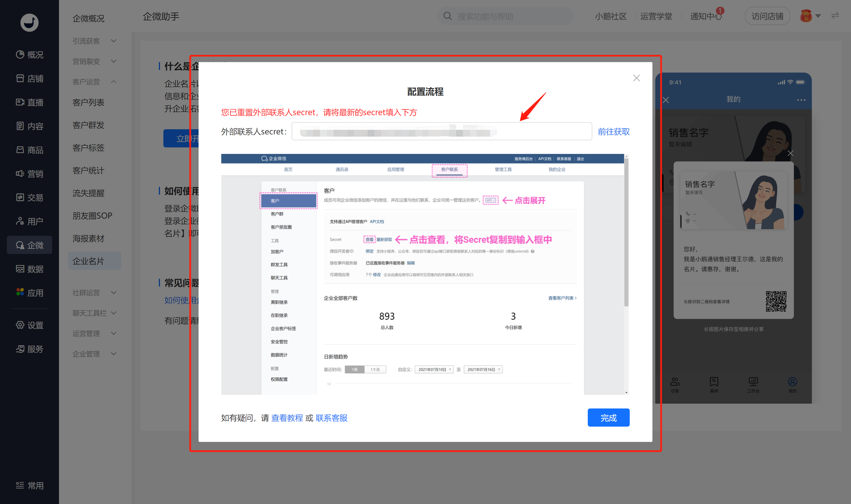Click the 联系客服 link
Viewport: 851px width, 504px height.
(x=331, y=418)
